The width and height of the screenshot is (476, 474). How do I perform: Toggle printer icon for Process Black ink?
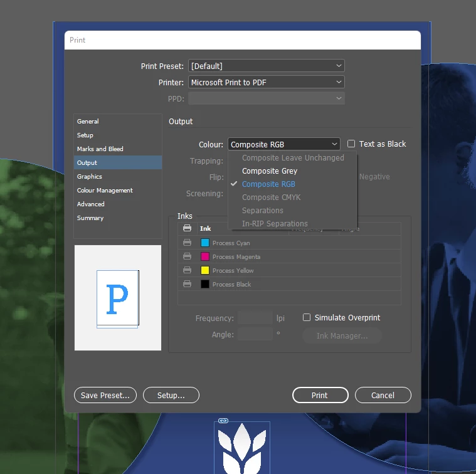tap(187, 284)
